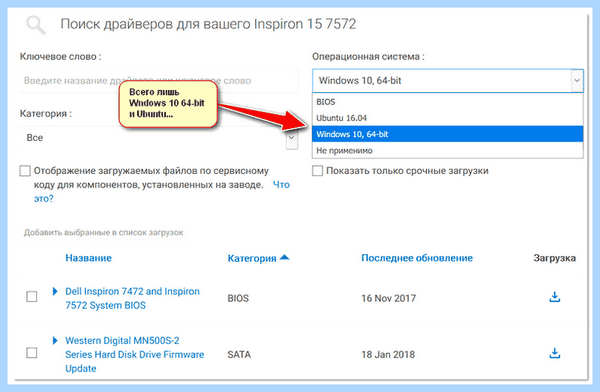Click the Ключевое слово label
600x392 pixels.
tap(60, 57)
